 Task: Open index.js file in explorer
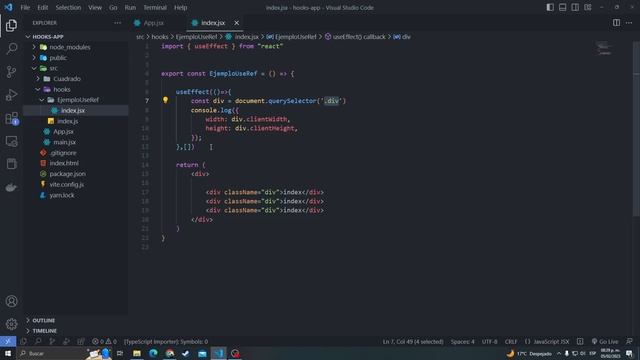click(x=76, y=121)
